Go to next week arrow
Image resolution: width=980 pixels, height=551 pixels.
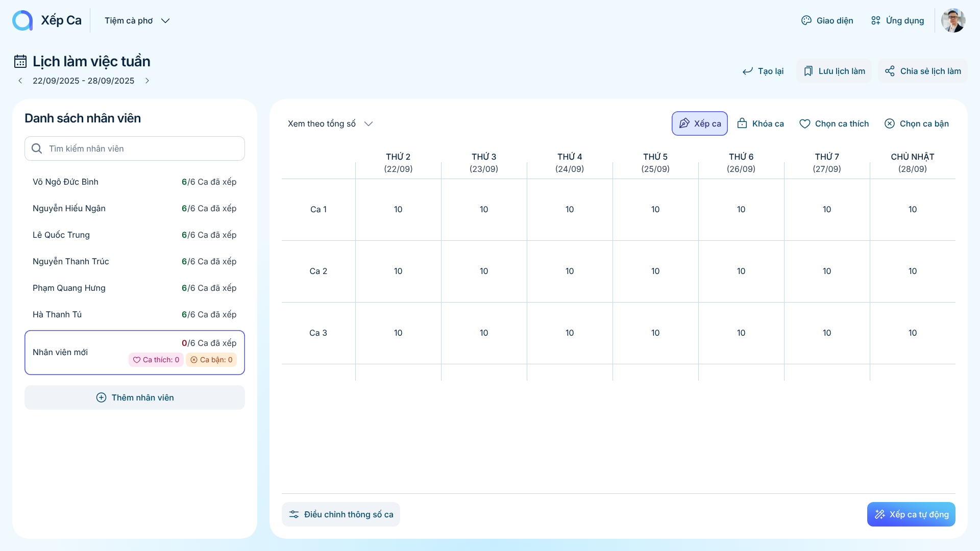pyautogui.click(x=147, y=81)
